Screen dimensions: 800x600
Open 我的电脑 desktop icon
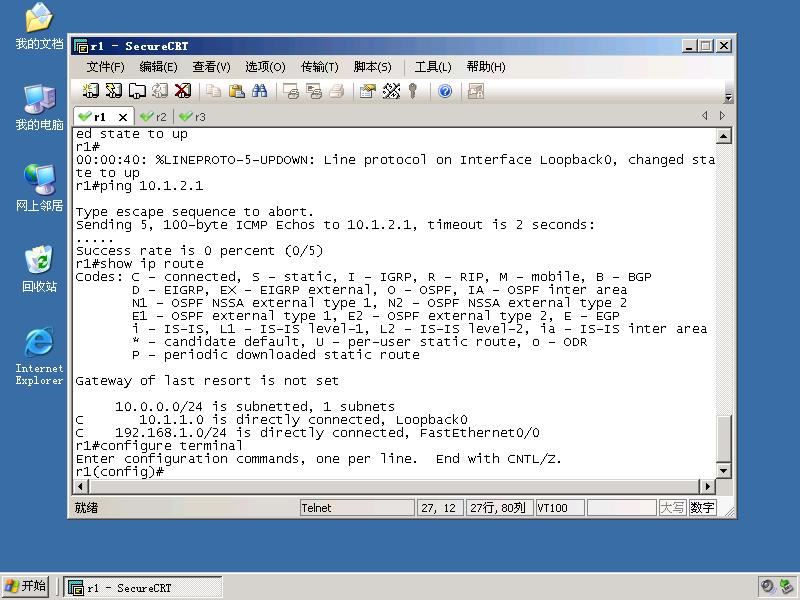tap(39, 108)
